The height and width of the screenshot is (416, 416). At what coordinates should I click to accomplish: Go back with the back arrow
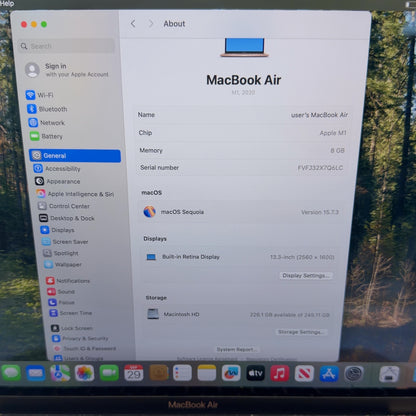tap(133, 24)
